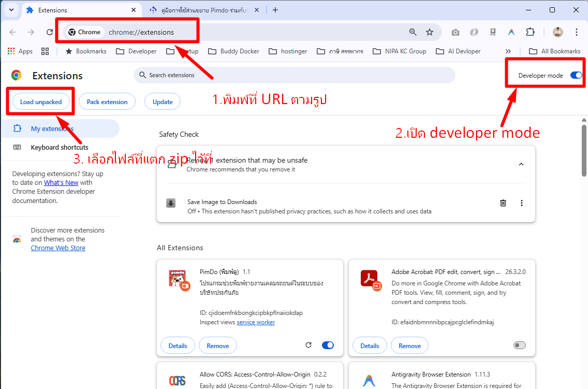Expand the hidden bookmarks overflow chevron
Viewport: 588px width, 389px height.
(508, 51)
